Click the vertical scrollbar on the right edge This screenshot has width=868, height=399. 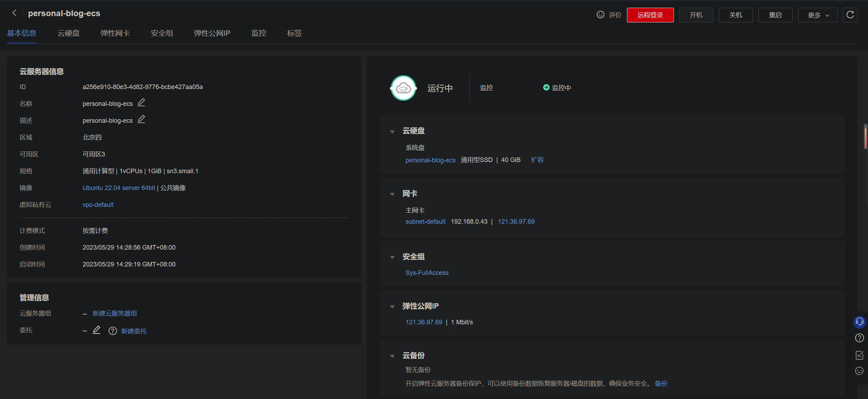coord(865,137)
